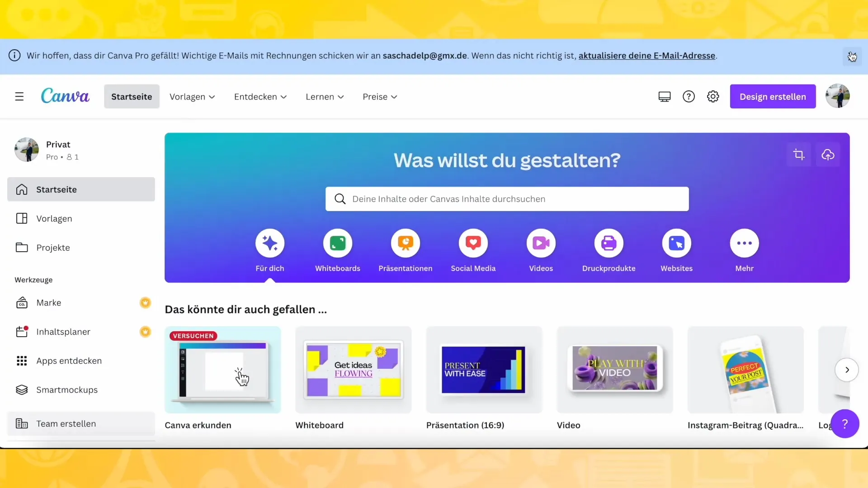This screenshot has width=868, height=488.
Task: Click the Mehr (more) category icon
Action: tap(744, 243)
